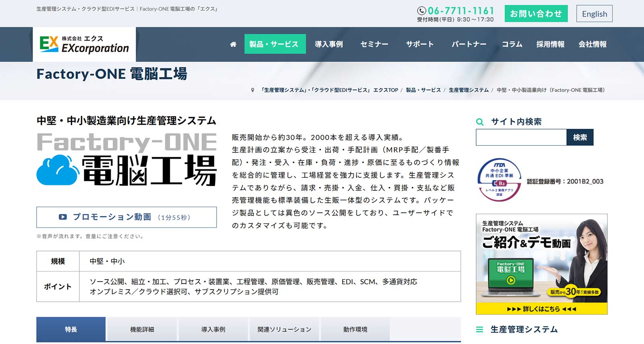Open the コラム menu item
The image size is (644, 344).
point(512,44)
